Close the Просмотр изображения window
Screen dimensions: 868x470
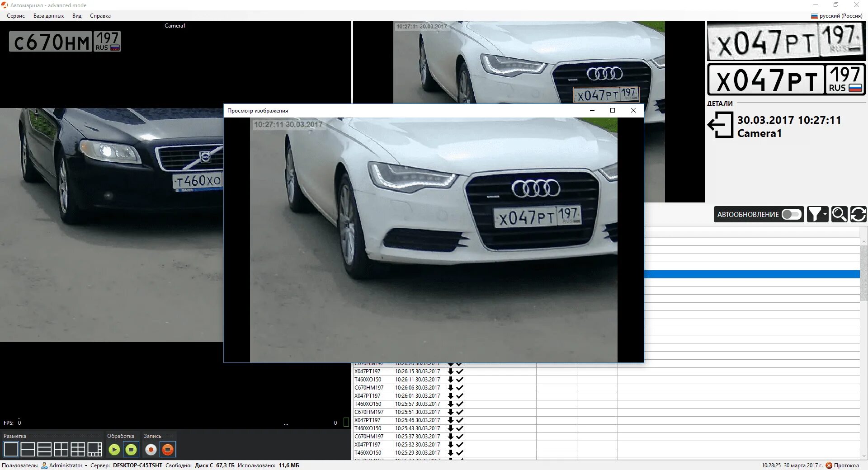click(x=633, y=110)
